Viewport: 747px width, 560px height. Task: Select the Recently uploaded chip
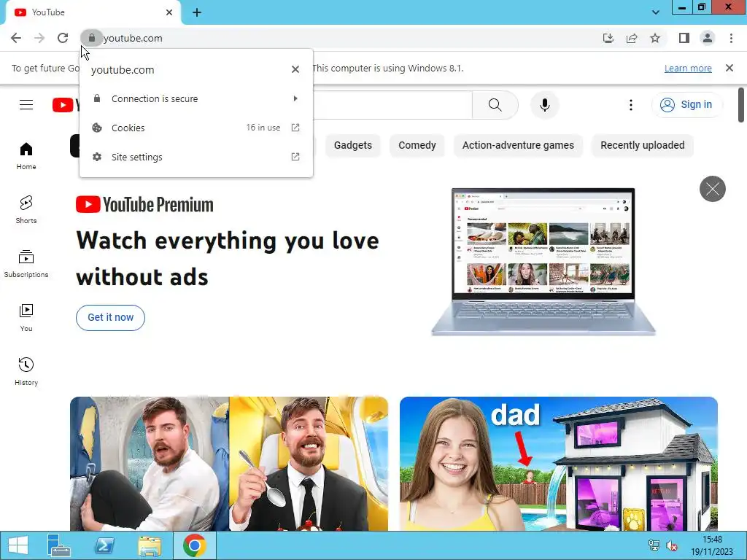(x=642, y=145)
